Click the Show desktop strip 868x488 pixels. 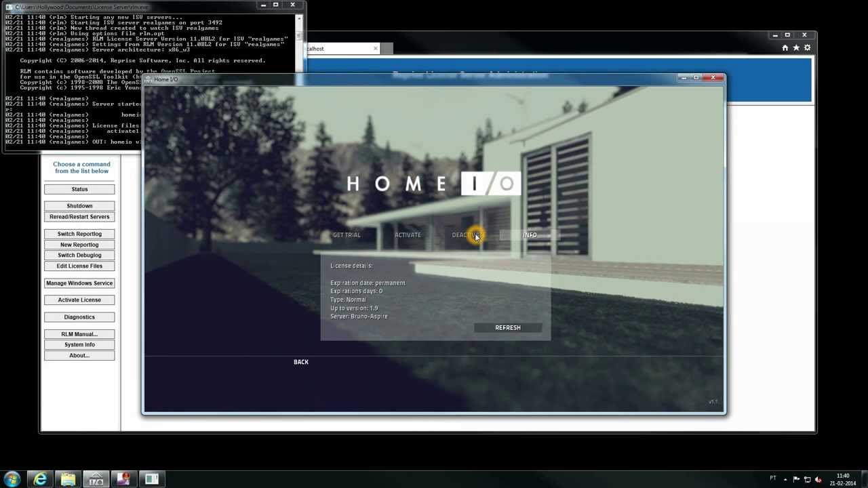click(863, 479)
